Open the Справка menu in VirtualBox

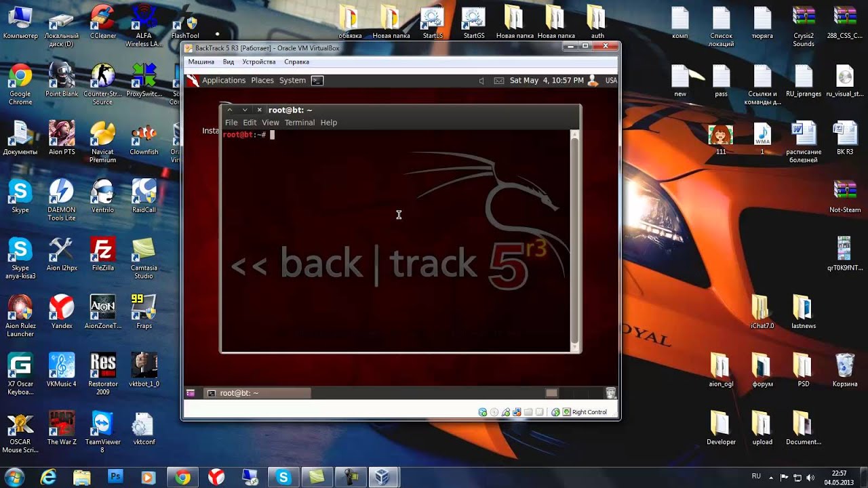pyautogui.click(x=296, y=62)
